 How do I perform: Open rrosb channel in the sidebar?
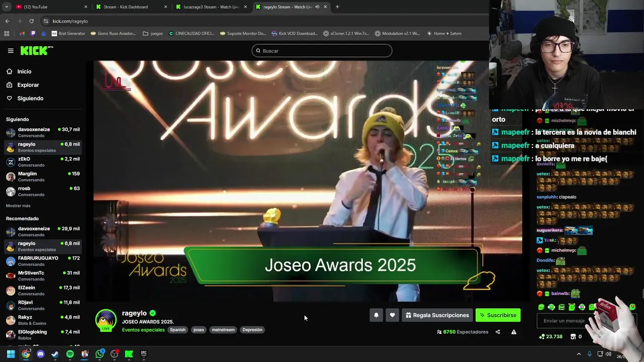43,192
